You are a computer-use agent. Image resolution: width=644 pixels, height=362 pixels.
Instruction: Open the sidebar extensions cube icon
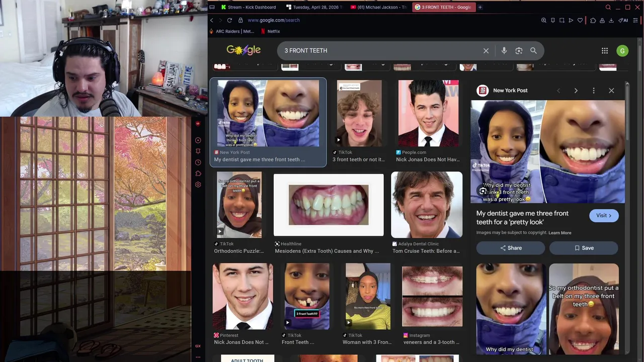(x=198, y=173)
